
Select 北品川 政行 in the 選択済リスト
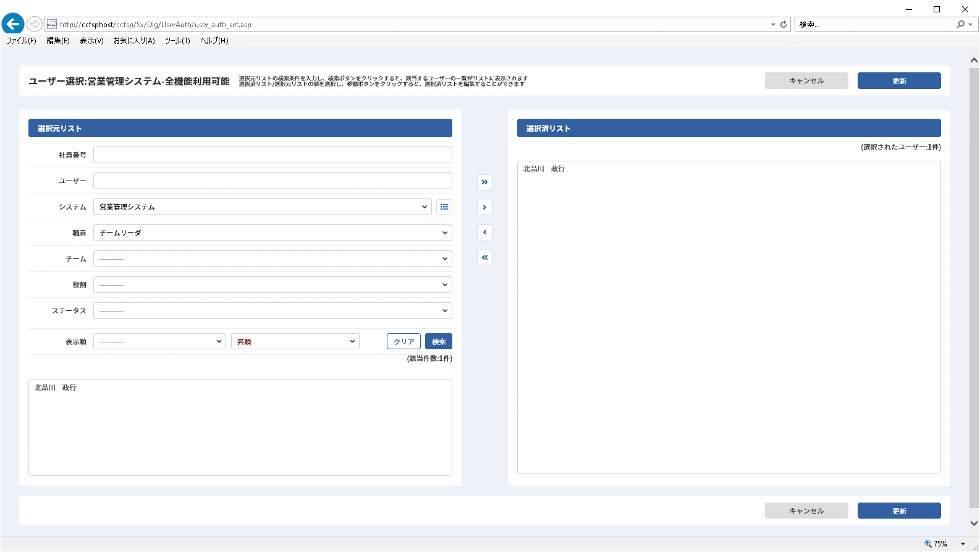(x=544, y=169)
